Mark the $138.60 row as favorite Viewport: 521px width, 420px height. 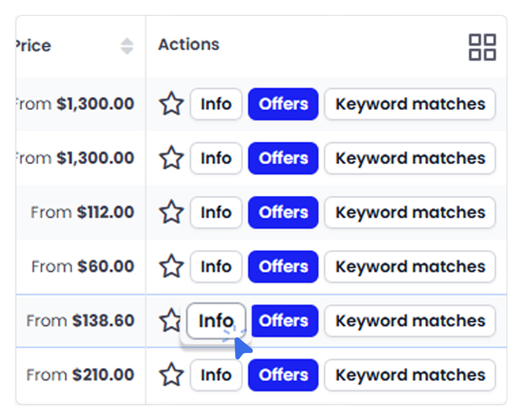coord(170,320)
